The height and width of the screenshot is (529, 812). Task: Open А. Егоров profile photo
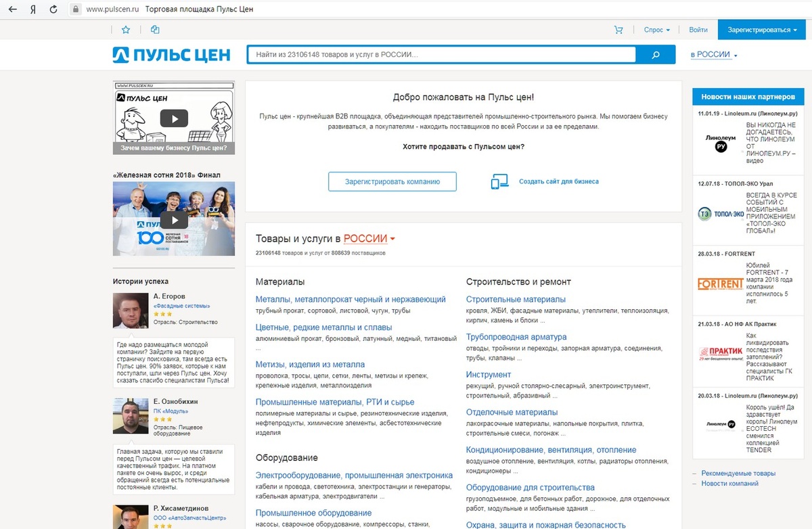131,310
